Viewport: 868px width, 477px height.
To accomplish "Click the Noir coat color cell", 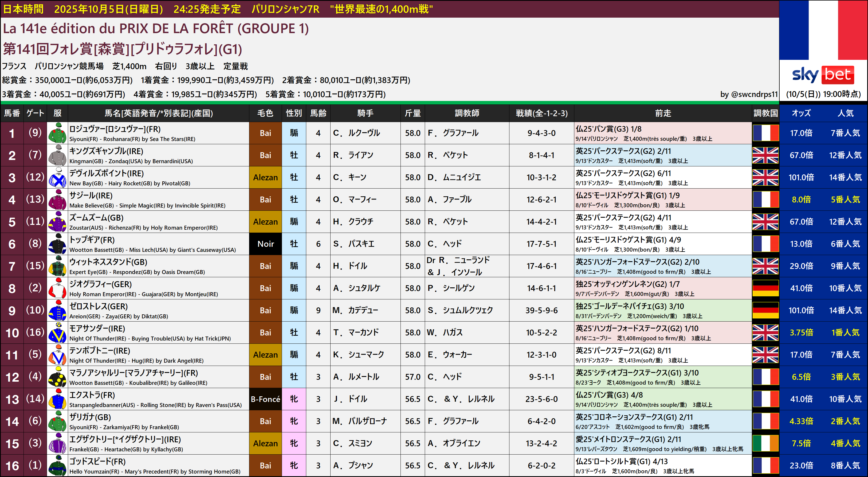I will point(265,244).
